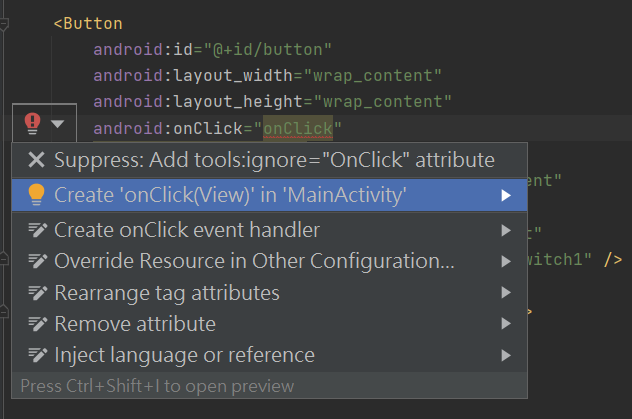Click the Press Ctrl+Shift+I to open preview hint

(157, 386)
